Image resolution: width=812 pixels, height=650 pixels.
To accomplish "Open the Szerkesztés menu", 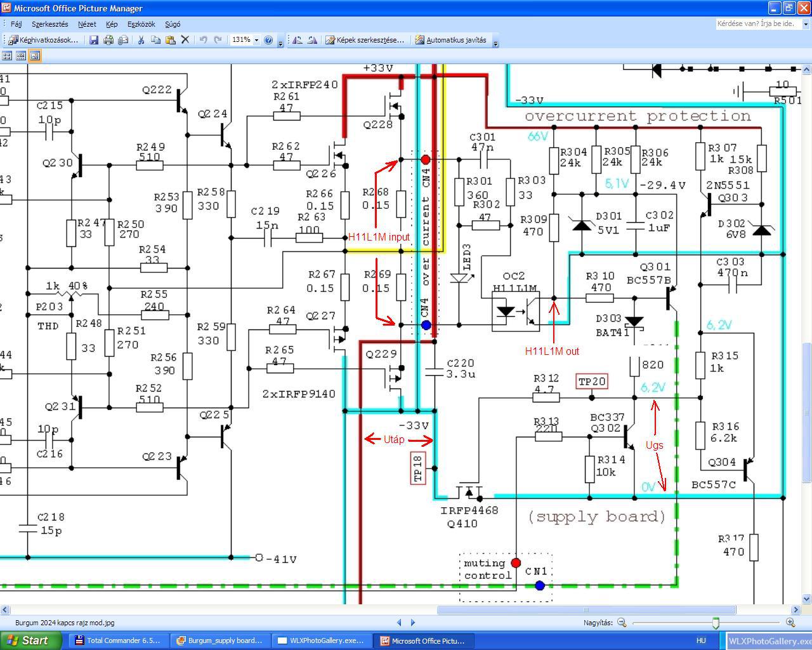I will 49,24.
